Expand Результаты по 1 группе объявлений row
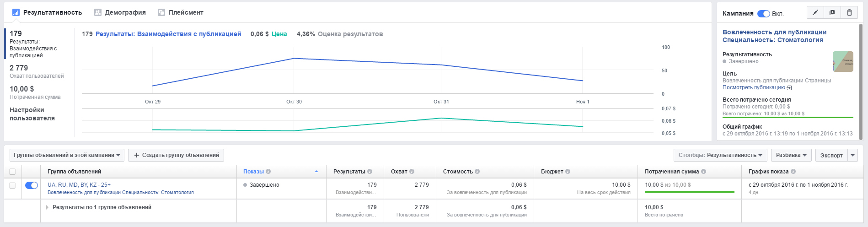Image resolution: width=868 pixels, height=227 pixels. coord(47,207)
